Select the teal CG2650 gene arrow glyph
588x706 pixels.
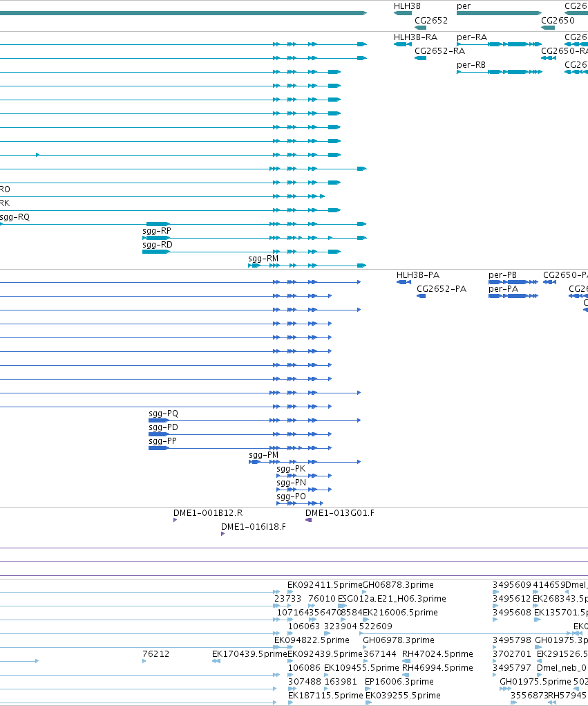548,28
